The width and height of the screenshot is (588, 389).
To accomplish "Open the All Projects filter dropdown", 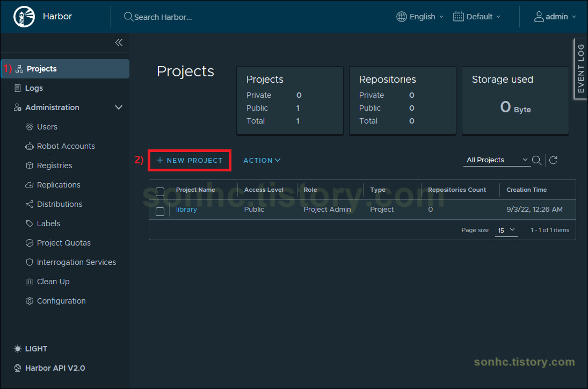I will click(x=497, y=160).
